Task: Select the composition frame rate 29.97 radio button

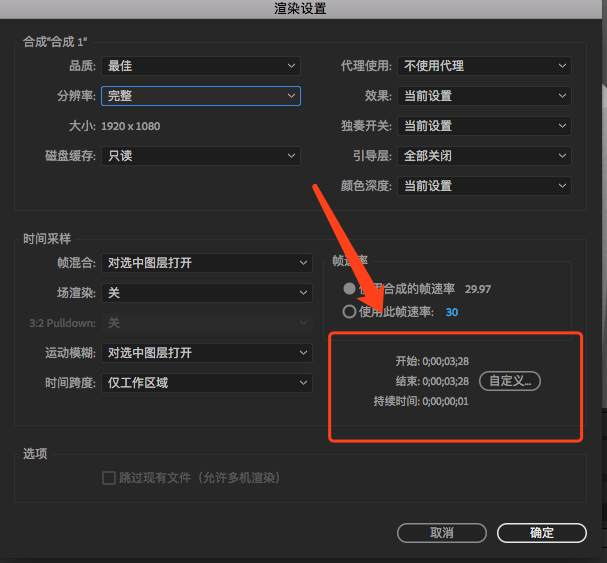Action: pos(349,289)
